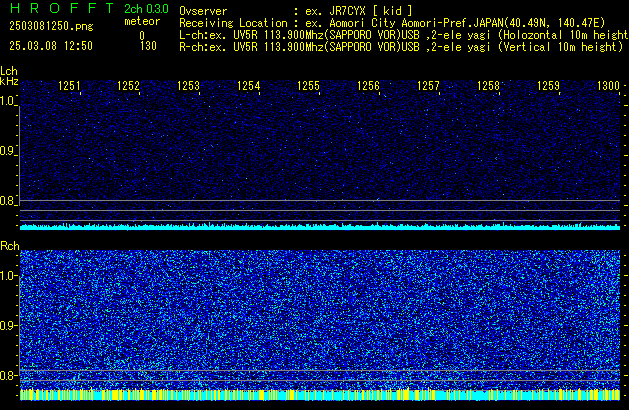629x410 pixels.
Task: Click the Rch channel label
Action: tap(10, 246)
